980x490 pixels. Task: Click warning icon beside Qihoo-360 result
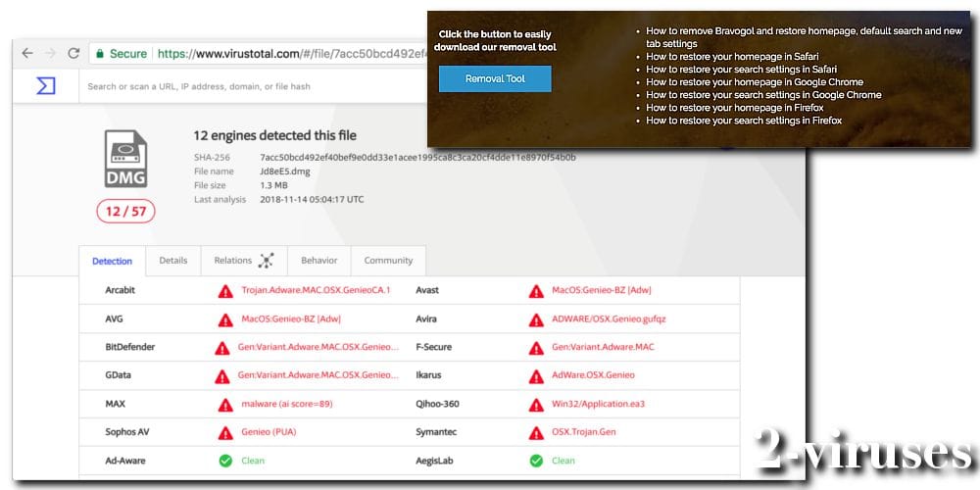(536, 405)
